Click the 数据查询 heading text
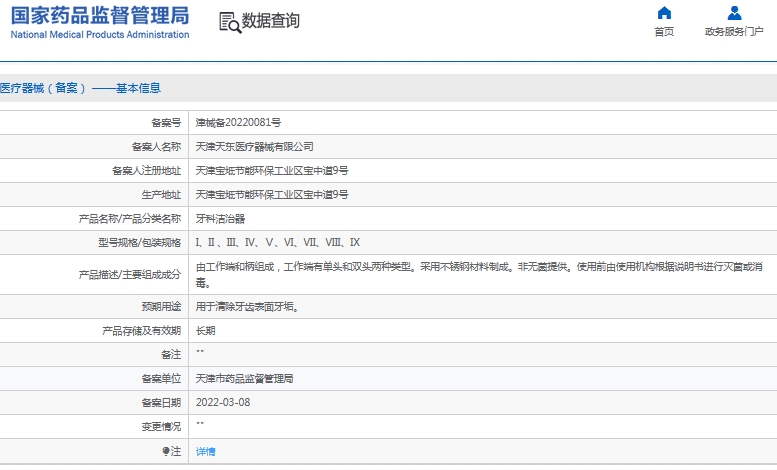The width and height of the screenshot is (777, 470). pos(271,21)
